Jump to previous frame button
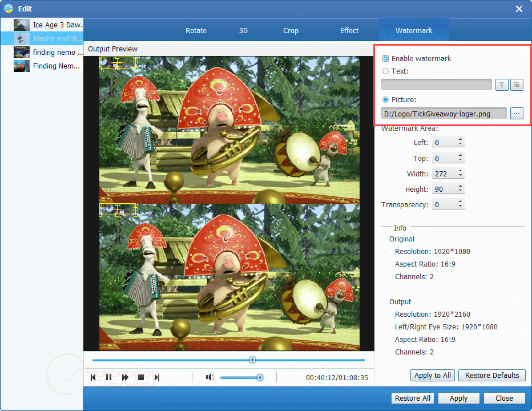Image resolution: width=532 pixels, height=411 pixels. 93,377
